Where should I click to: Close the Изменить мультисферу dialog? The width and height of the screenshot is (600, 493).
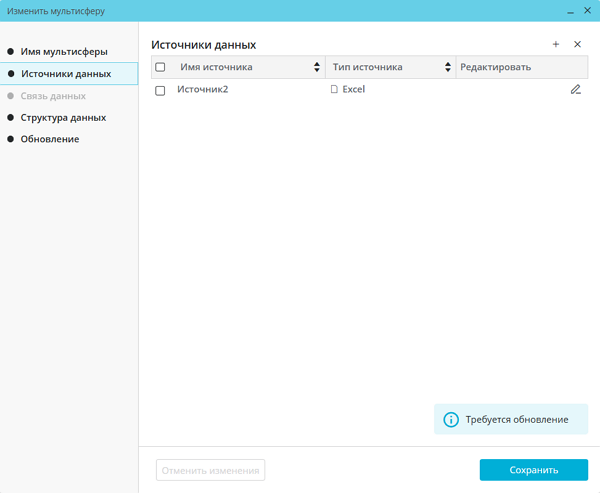pyautogui.click(x=587, y=11)
